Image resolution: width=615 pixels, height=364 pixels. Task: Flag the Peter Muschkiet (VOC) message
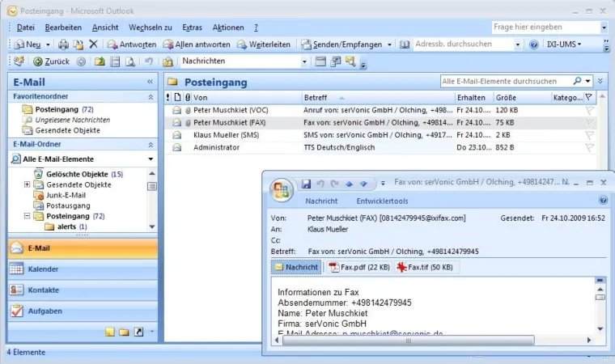tap(589, 109)
